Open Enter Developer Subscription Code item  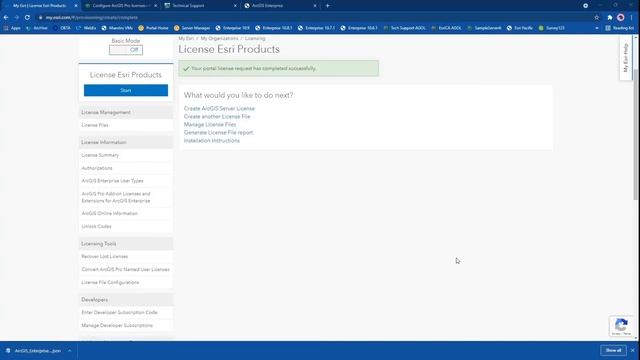[x=119, y=312]
